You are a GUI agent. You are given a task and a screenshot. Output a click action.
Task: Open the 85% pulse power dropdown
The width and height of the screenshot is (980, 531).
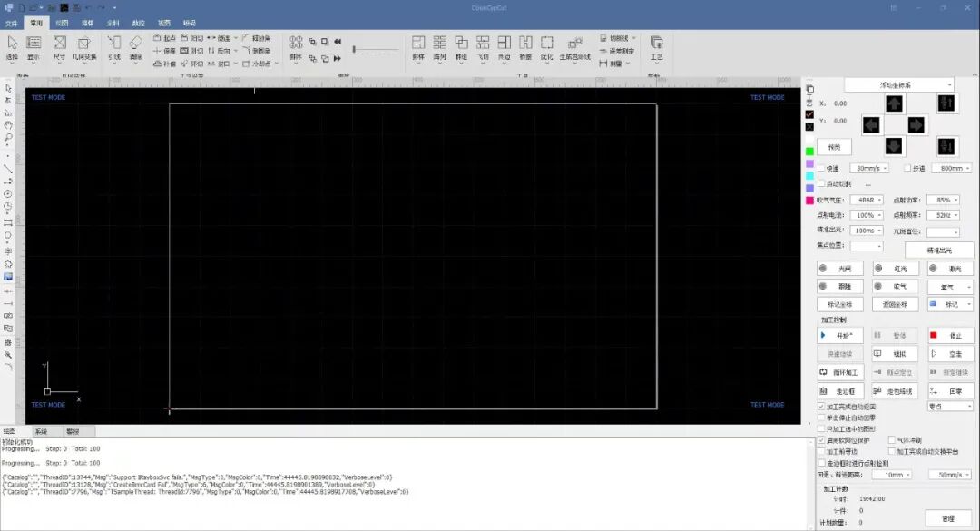943,200
